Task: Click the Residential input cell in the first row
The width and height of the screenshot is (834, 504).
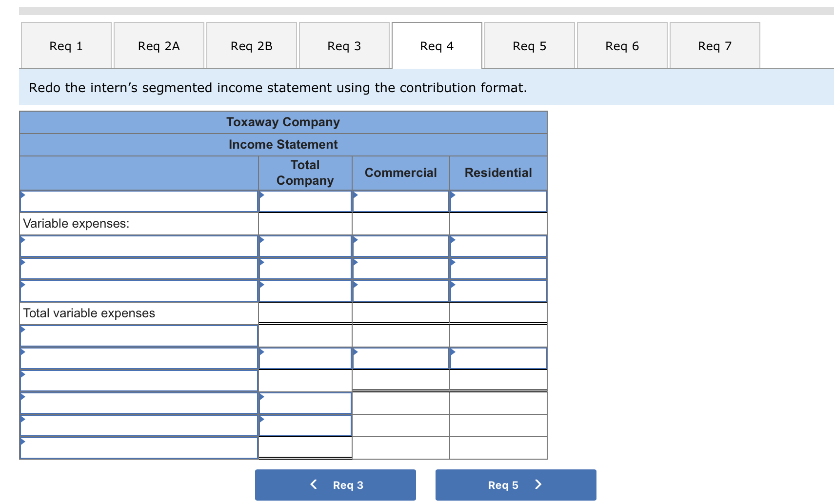Action: click(x=498, y=201)
